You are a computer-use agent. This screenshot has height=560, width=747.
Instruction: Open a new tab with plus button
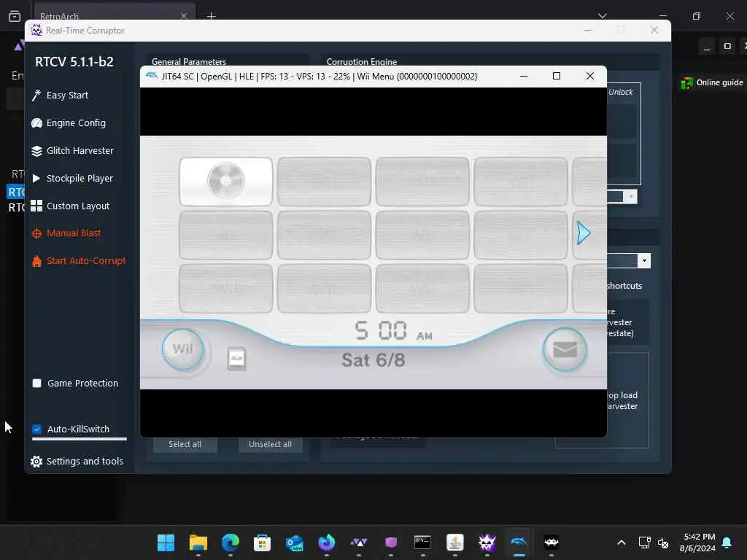[211, 16]
